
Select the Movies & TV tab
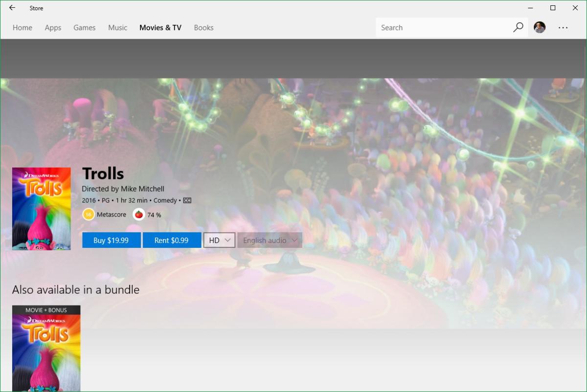click(x=160, y=28)
